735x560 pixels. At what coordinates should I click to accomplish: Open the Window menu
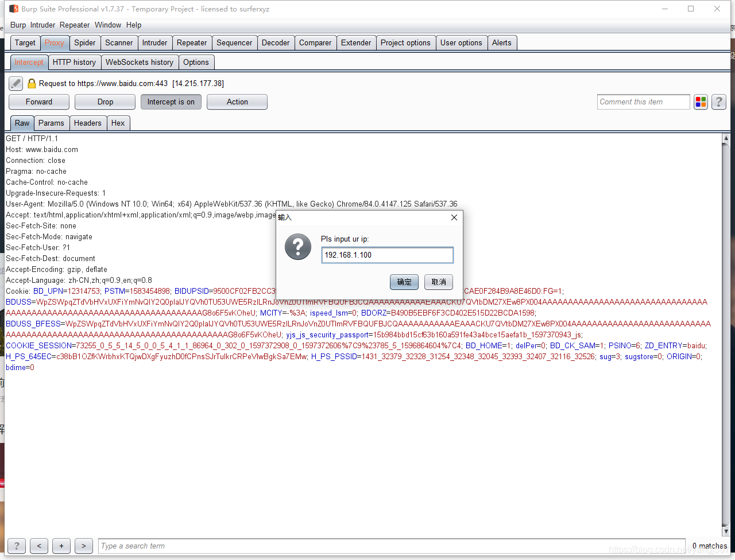tap(108, 25)
